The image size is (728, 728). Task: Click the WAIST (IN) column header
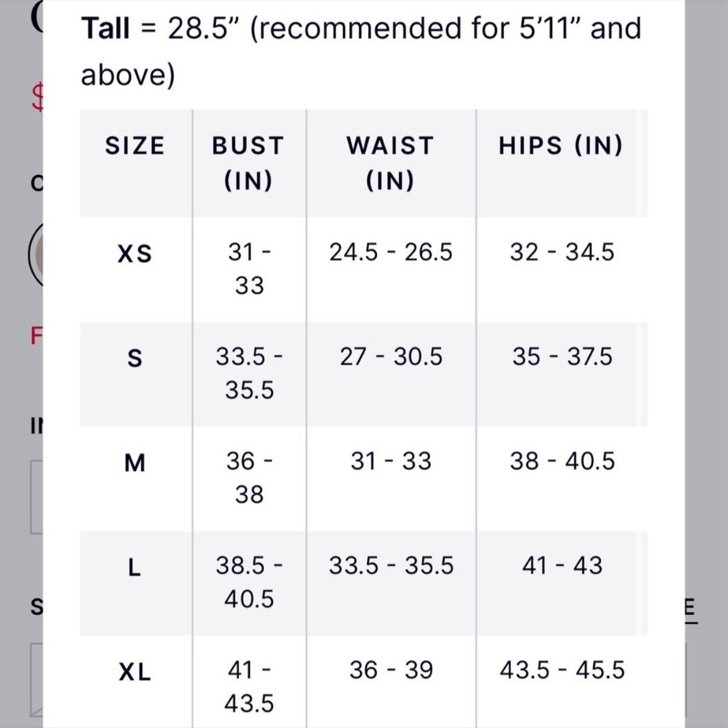click(x=391, y=163)
